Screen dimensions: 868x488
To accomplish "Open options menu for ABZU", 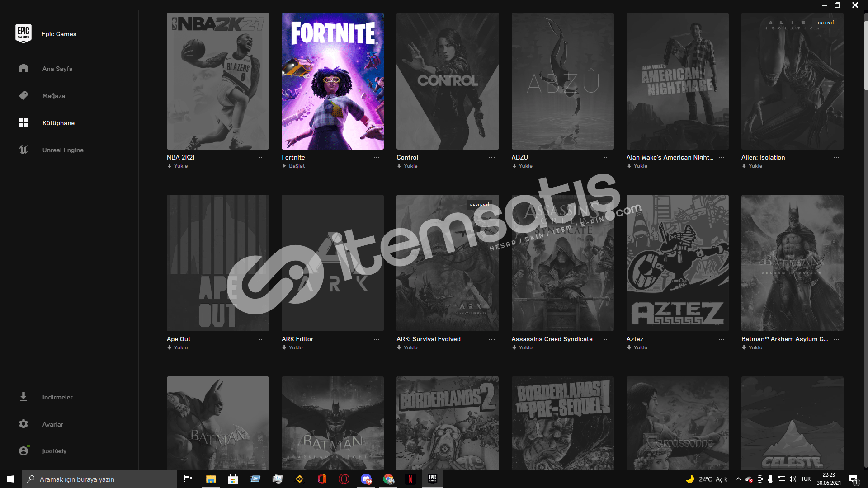I will click(607, 158).
